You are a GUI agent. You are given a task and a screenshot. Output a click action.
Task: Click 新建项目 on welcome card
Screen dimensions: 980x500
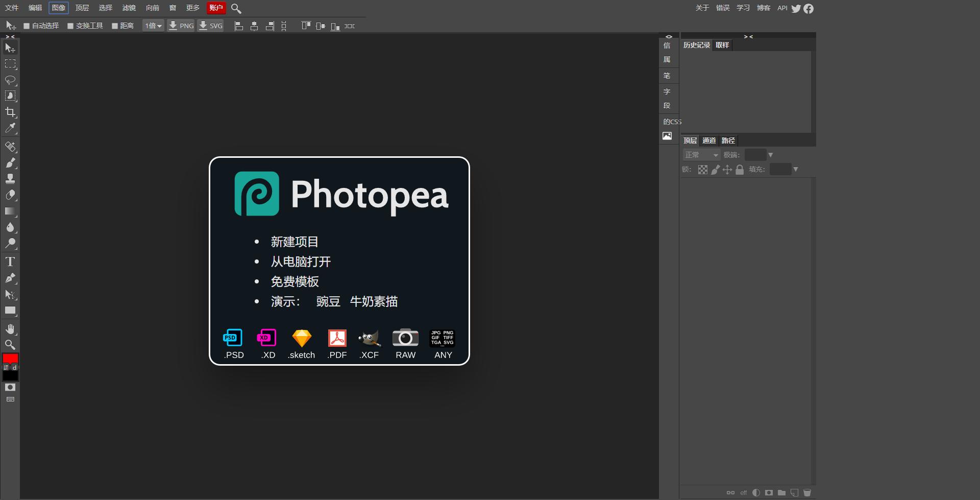pos(295,242)
